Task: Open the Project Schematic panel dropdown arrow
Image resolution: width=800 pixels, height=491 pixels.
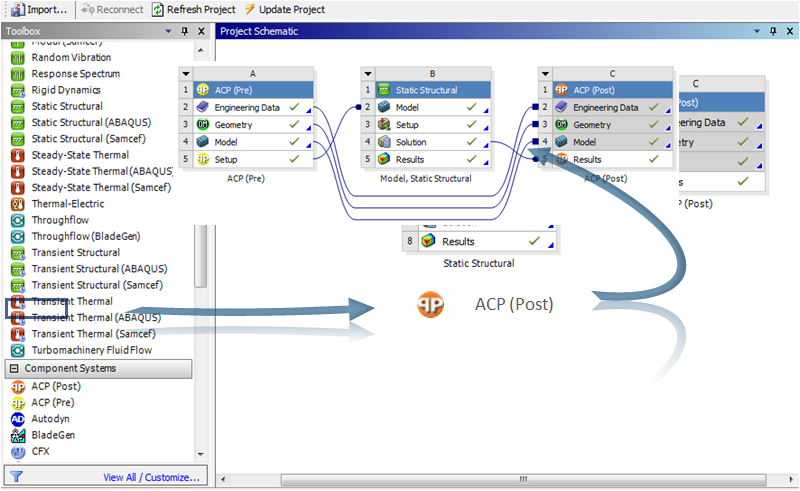Action: click(757, 31)
